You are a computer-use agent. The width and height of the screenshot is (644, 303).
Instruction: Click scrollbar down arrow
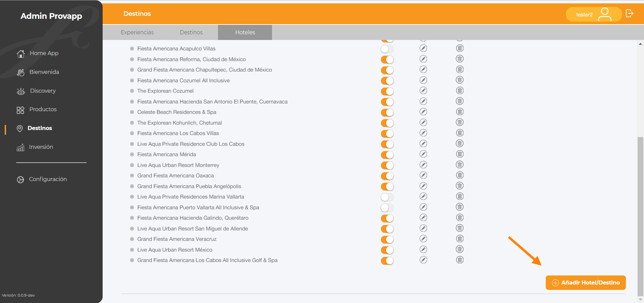pos(640,299)
